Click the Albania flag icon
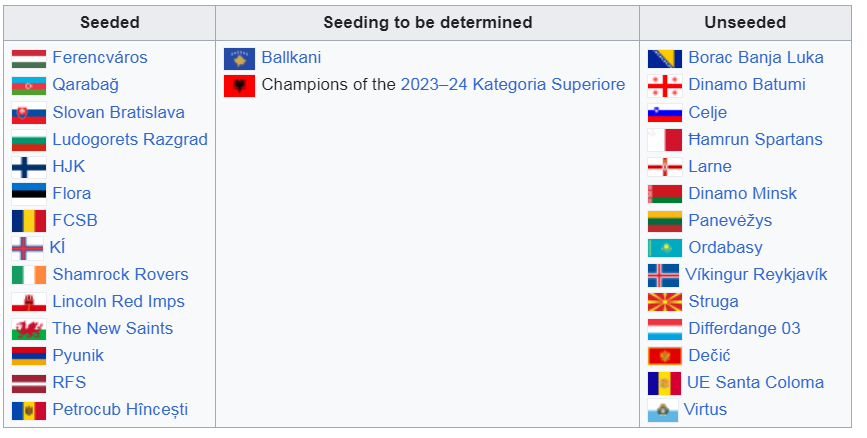Screen dimensions: 867x438 point(239,86)
